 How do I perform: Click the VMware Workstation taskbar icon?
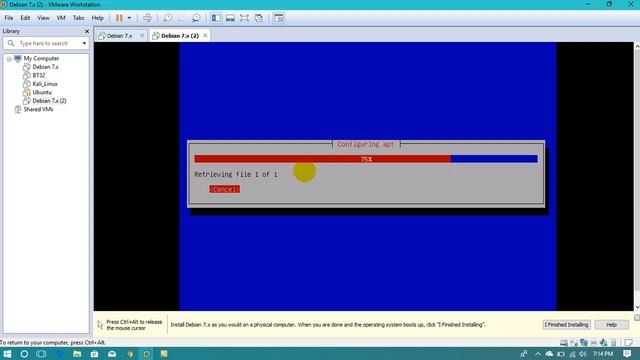[147, 354]
